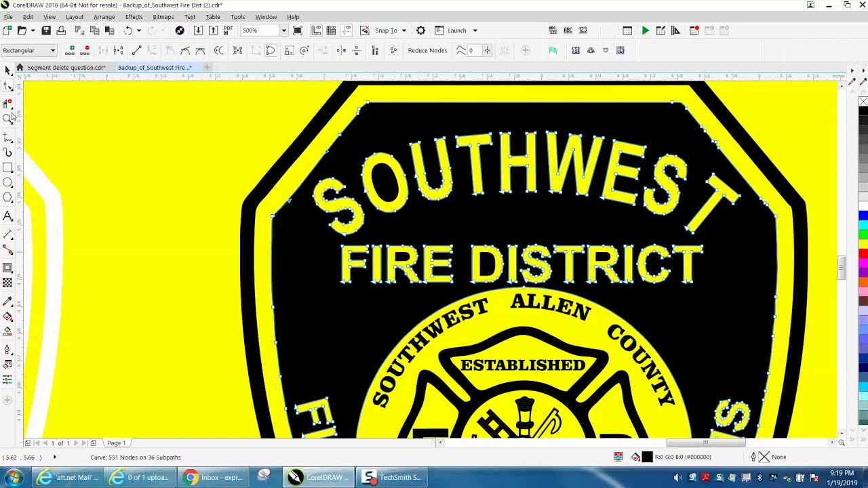
Task: Click the horizontal scrollbar thumb
Action: click(705, 443)
